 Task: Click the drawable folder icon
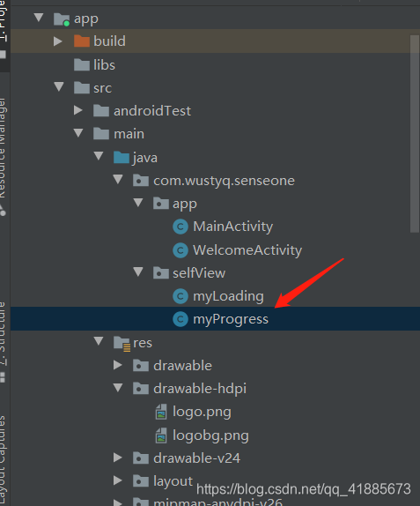point(141,365)
